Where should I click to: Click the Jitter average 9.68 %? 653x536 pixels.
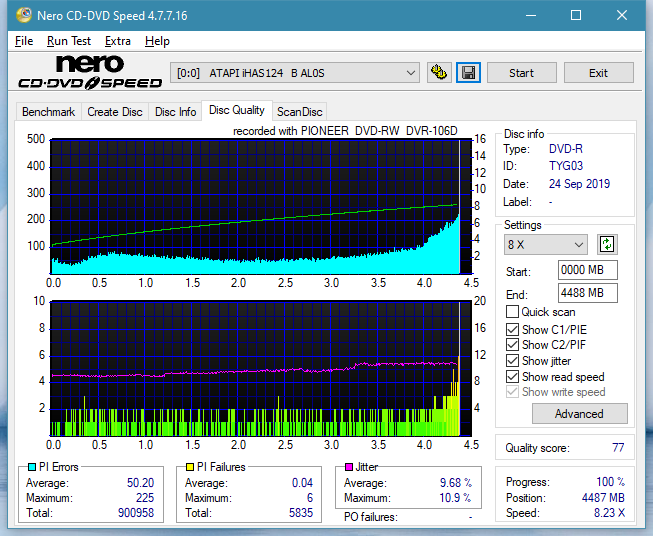coord(456,483)
